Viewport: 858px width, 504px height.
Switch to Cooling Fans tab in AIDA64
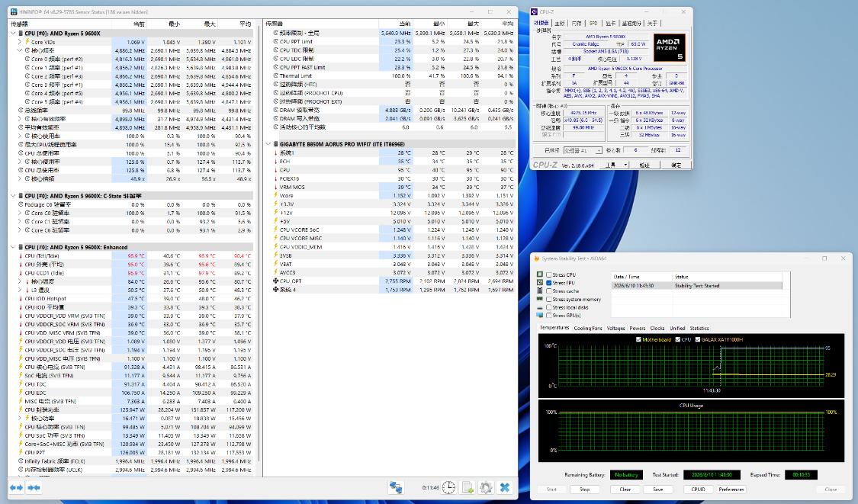pos(588,329)
